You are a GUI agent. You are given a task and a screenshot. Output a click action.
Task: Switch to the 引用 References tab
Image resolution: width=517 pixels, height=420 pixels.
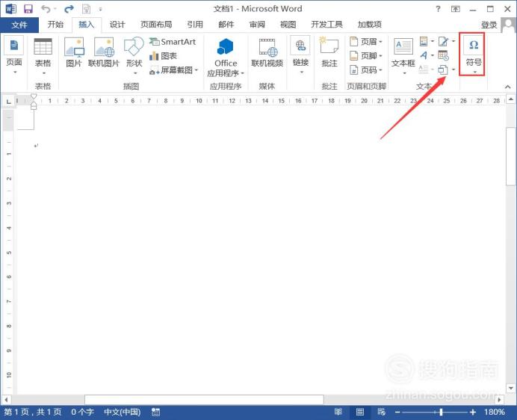[x=195, y=25]
